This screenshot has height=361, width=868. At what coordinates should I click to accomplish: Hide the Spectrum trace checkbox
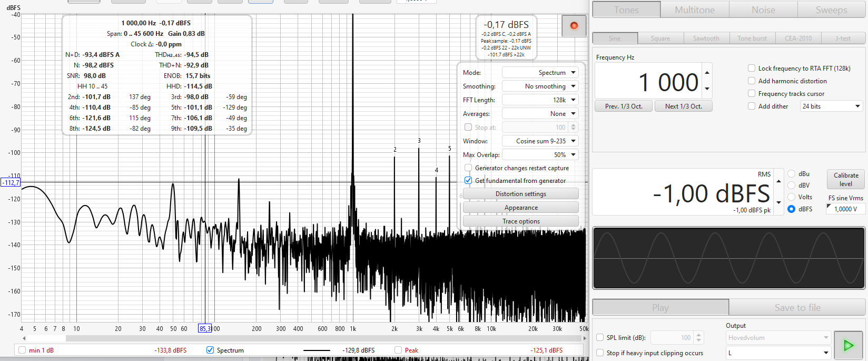click(x=210, y=350)
